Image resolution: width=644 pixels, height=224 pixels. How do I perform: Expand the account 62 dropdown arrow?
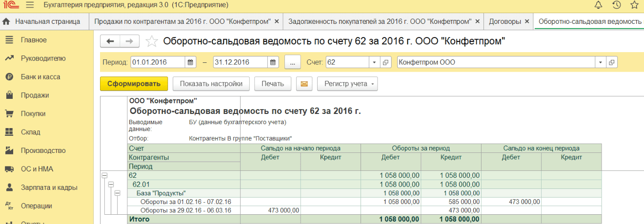[x=374, y=62]
